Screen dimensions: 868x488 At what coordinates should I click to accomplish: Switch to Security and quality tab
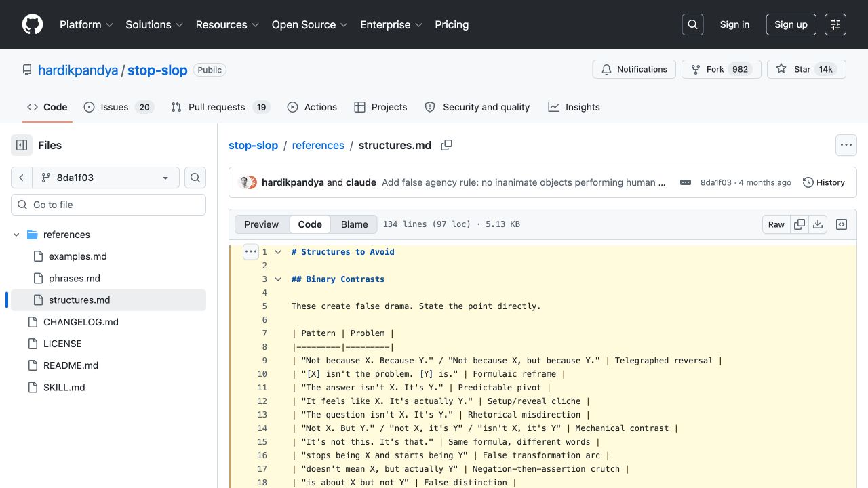tap(477, 107)
